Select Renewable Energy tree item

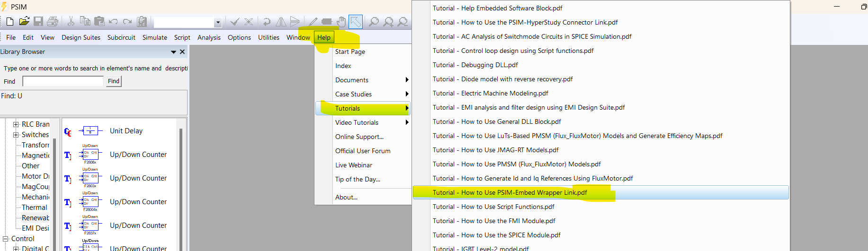pyautogui.click(x=36, y=218)
